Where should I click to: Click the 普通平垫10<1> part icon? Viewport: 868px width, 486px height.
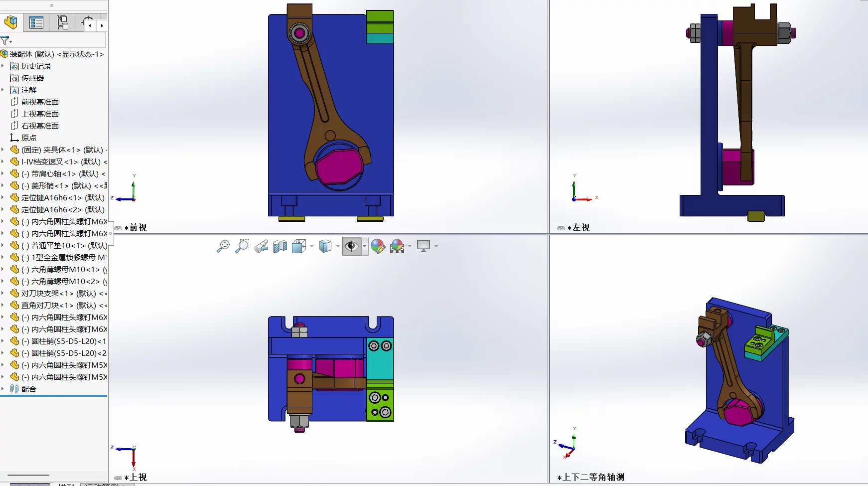tap(15, 245)
